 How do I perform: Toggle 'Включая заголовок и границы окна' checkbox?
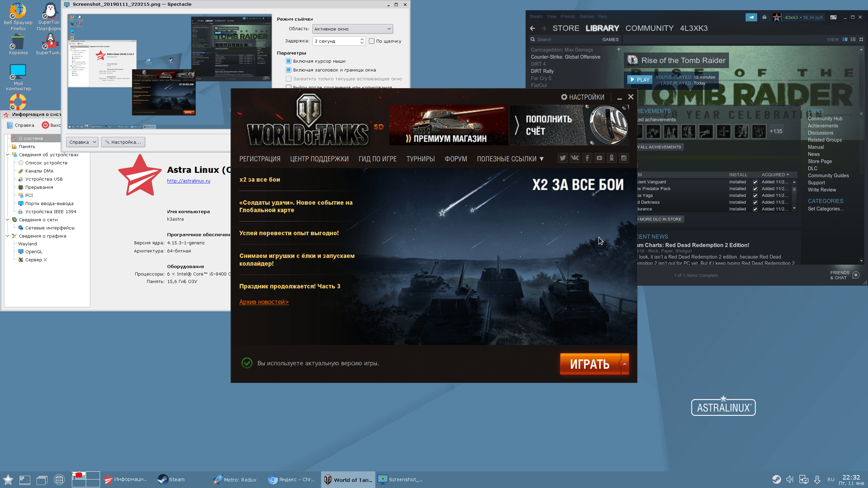(289, 70)
